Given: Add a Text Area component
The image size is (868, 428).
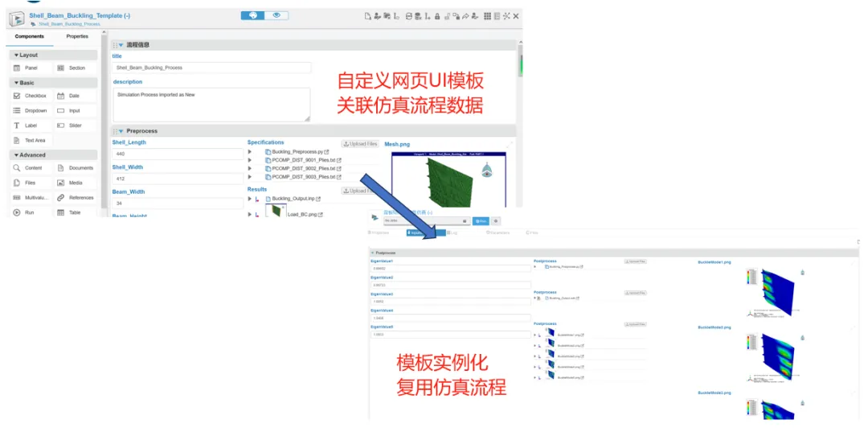Looking at the screenshot, I should (35, 141).
